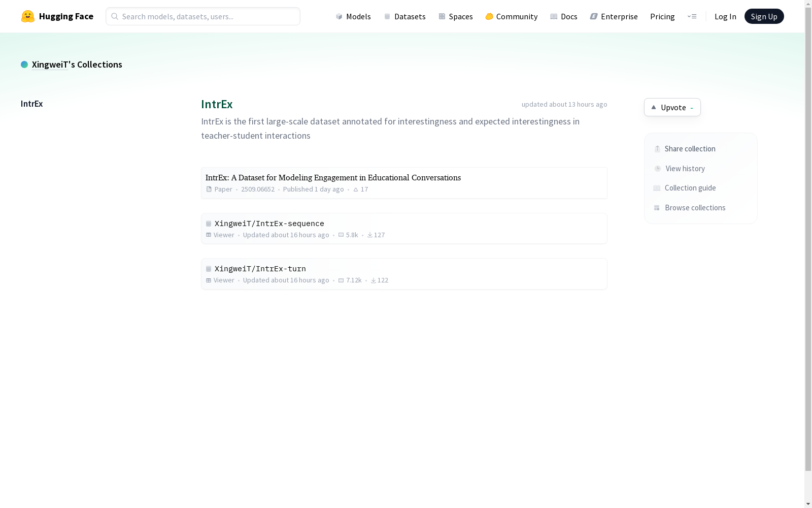
Task: Click the 7.12k rows count
Action: click(x=354, y=280)
